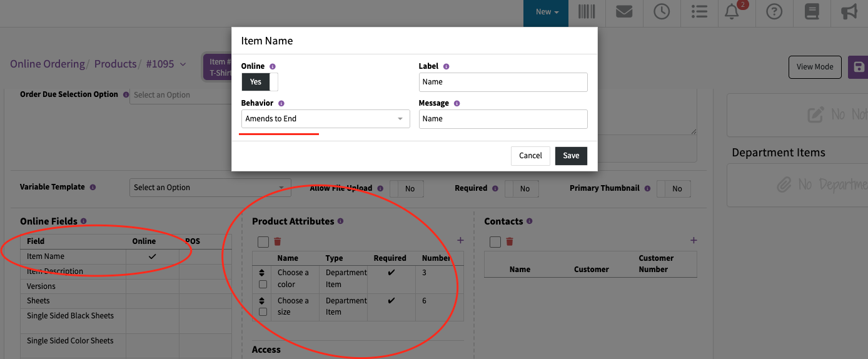Open the New dropdown menu
Image resolution: width=868 pixels, height=359 pixels.
pos(546,12)
